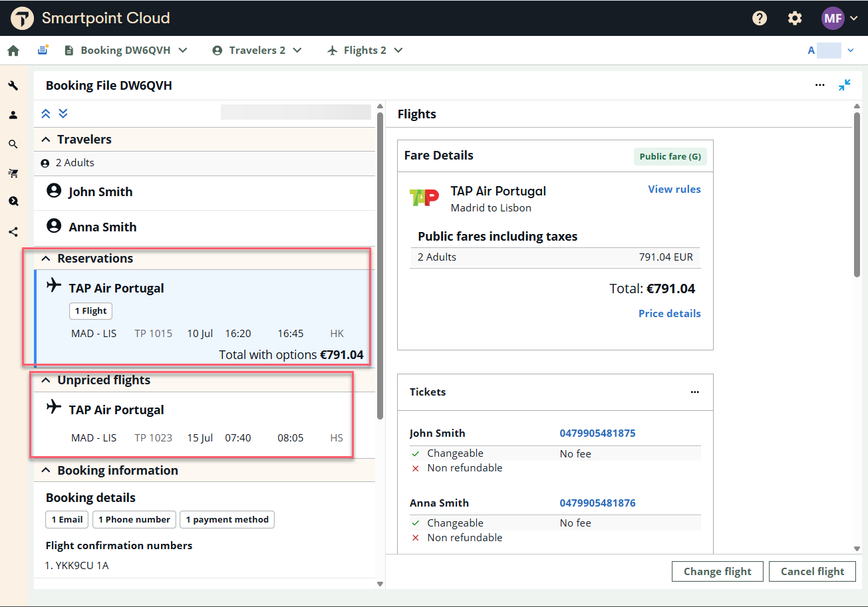868x607 pixels.
Task: Click the share icon in left sidebar
Action: pos(13,232)
